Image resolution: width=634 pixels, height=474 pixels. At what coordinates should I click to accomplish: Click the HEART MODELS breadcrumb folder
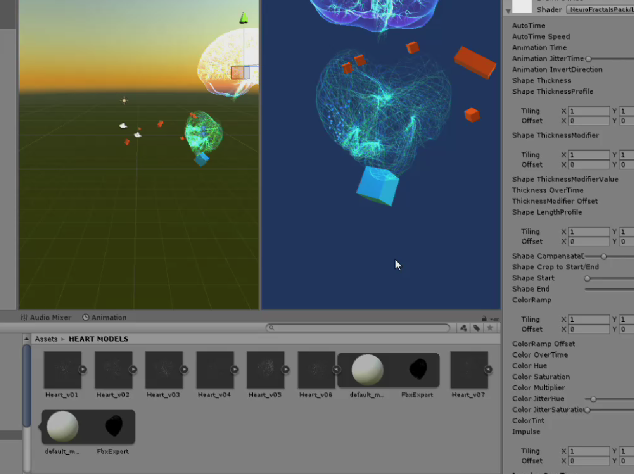pos(99,339)
